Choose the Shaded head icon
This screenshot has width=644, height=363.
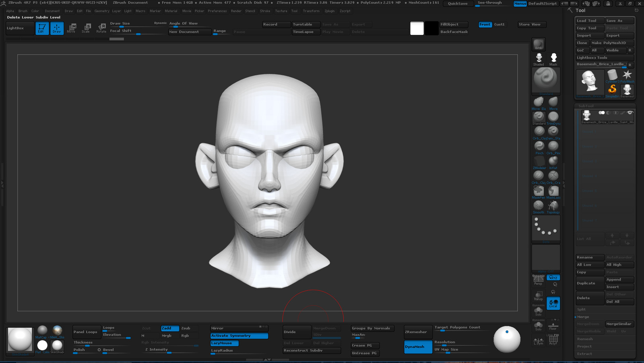click(539, 59)
